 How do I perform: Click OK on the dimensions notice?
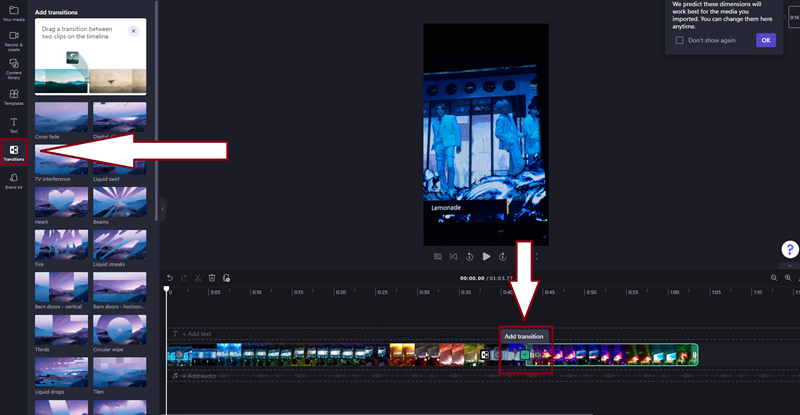[x=766, y=40]
